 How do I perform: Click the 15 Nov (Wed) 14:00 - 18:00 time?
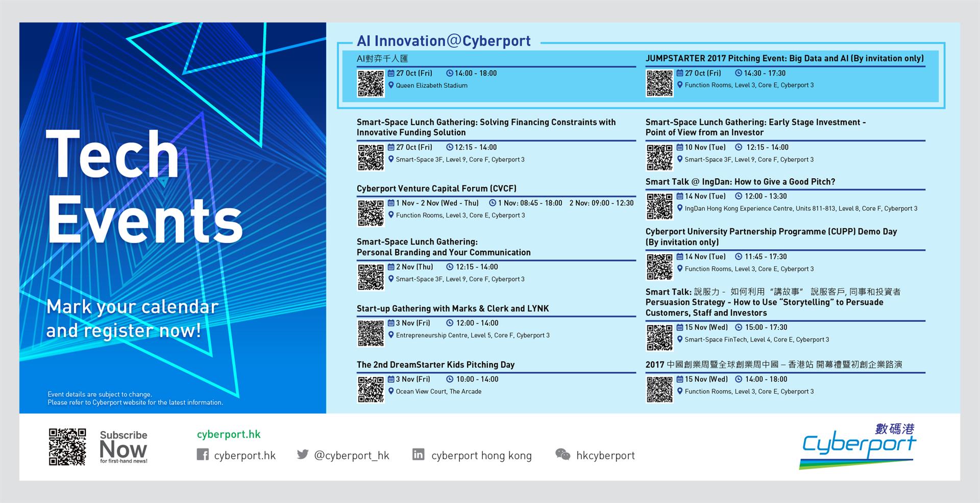[x=766, y=379]
